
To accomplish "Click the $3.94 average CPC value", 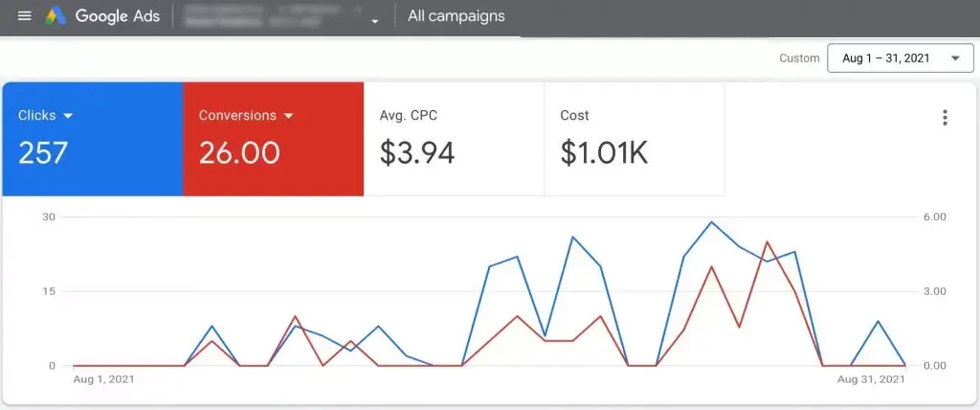I will click(417, 153).
